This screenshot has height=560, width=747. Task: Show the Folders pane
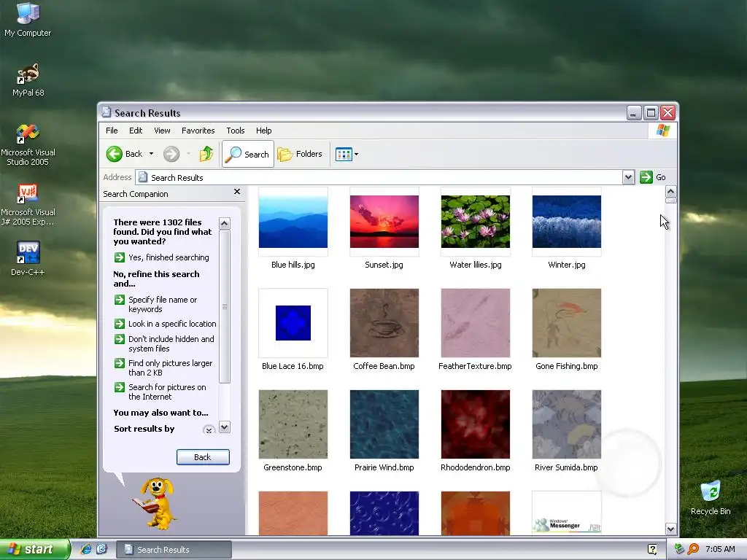(300, 154)
